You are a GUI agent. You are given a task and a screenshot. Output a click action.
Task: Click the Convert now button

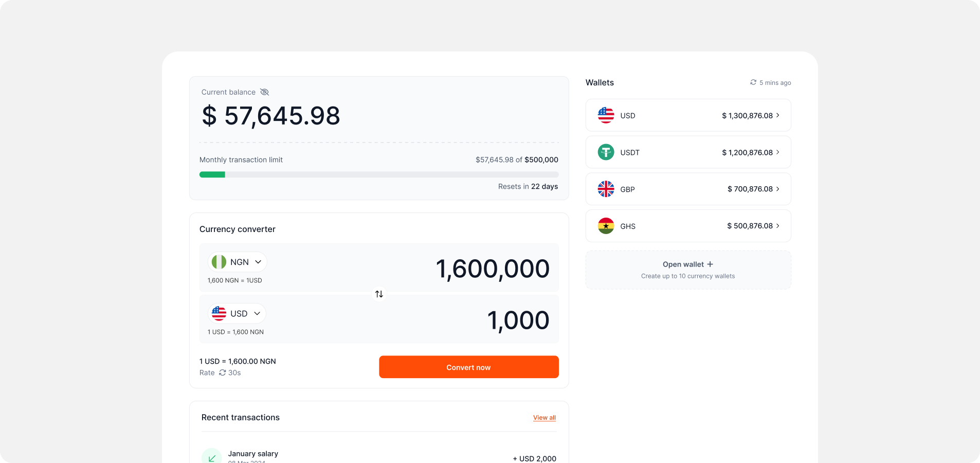tap(469, 367)
